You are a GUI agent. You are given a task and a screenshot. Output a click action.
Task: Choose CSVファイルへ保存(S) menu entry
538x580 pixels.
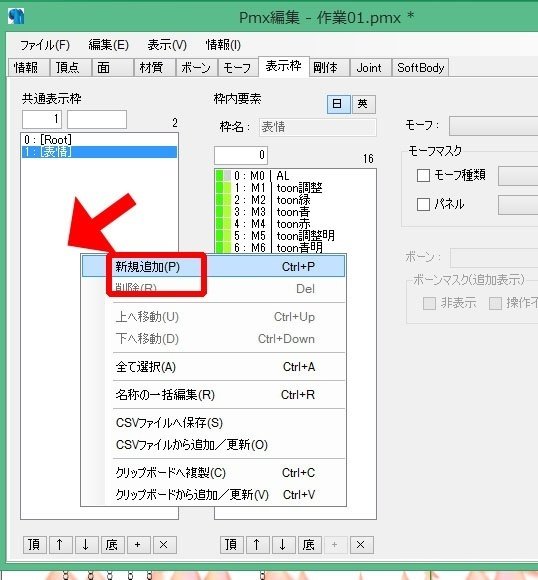point(213,423)
